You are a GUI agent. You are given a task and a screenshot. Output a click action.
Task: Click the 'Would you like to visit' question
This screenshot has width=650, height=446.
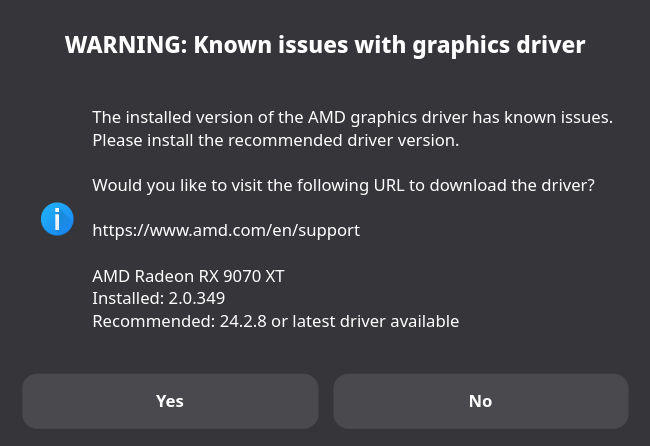pyautogui.click(x=343, y=185)
